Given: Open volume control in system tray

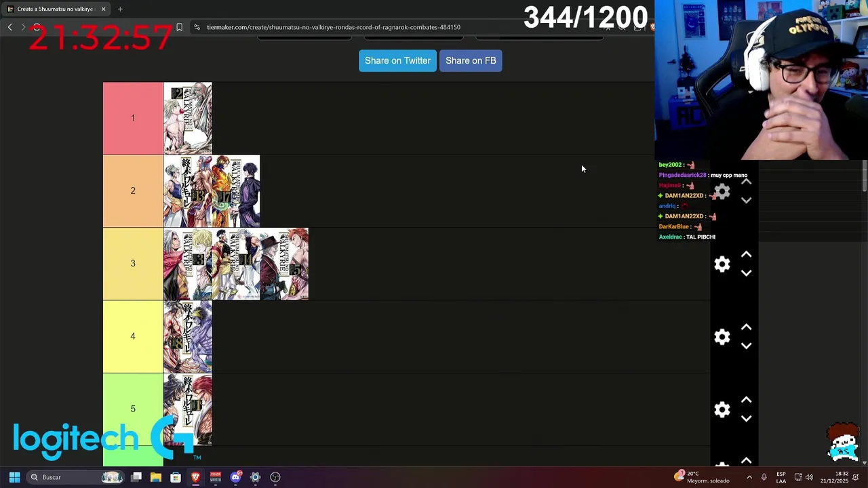Looking at the screenshot, I should 809,477.
